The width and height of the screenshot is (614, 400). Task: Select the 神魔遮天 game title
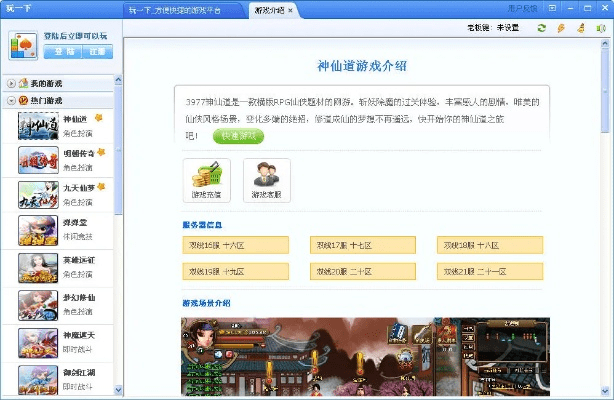click(79, 335)
